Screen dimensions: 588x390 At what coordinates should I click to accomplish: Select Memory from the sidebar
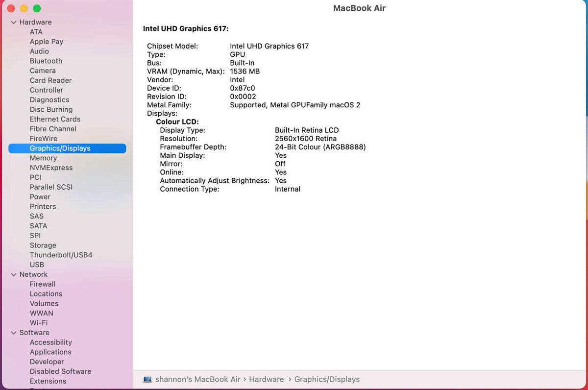(43, 158)
